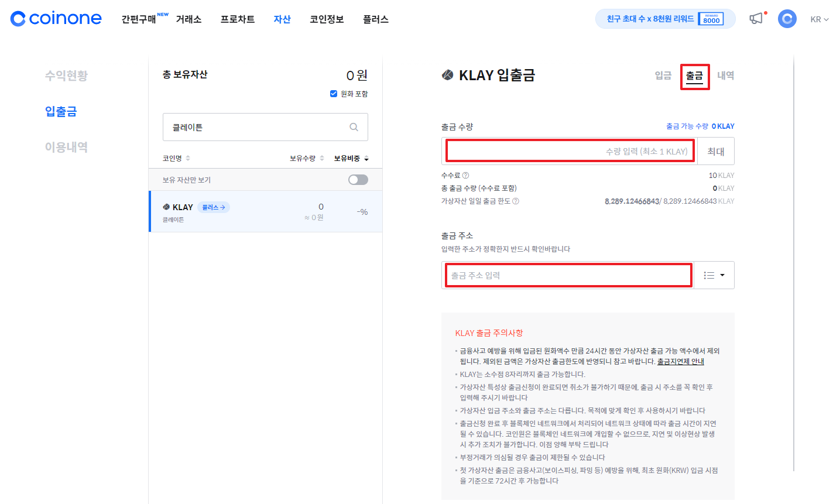Click the 플러스 badge on KLAY row
Image resolution: width=833 pixels, height=504 pixels.
click(214, 207)
